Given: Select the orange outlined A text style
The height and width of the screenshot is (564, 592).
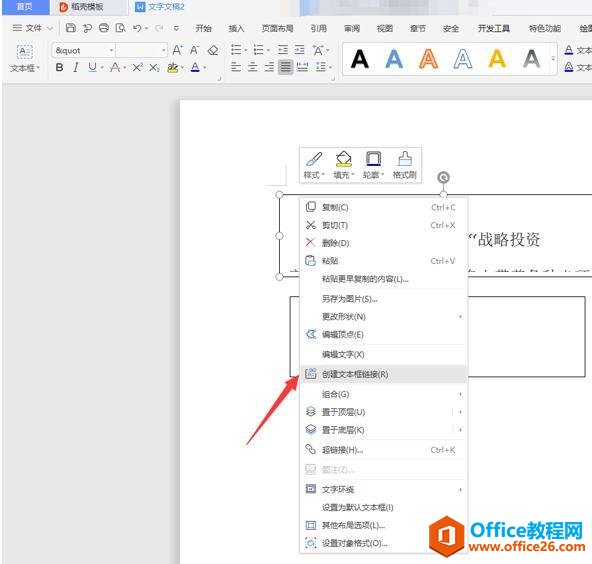Looking at the screenshot, I should tap(429, 59).
